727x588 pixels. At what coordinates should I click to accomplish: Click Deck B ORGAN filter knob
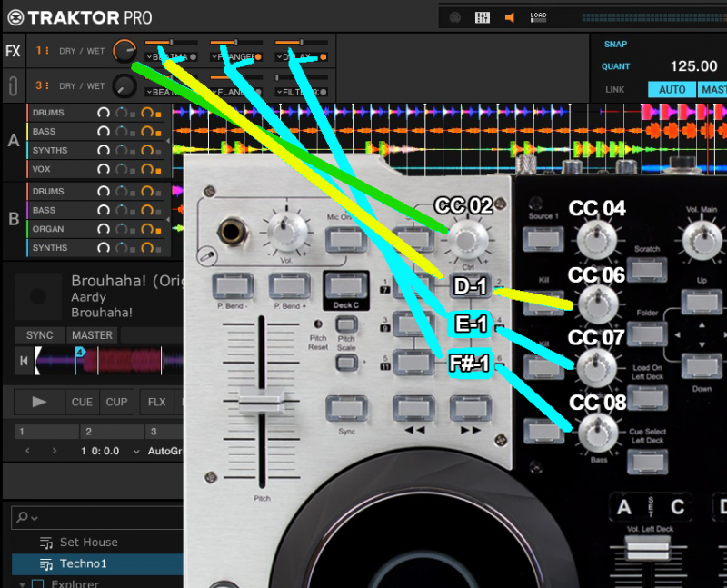click(x=122, y=229)
